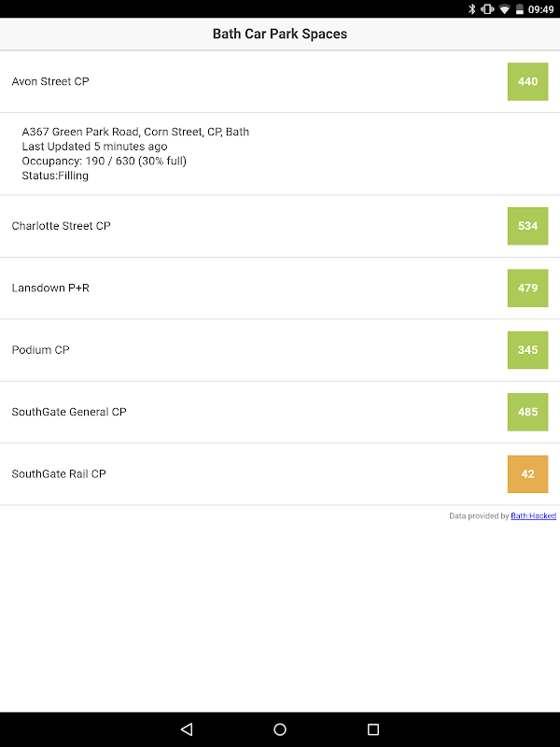Open recent apps square icon
The height and width of the screenshot is (747, 560).
coord(373,729)
